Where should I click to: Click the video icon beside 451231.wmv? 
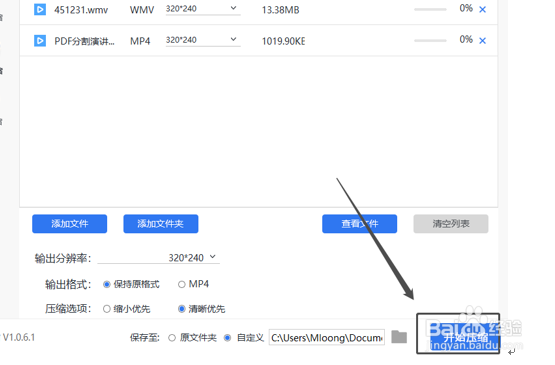point(40,9)
